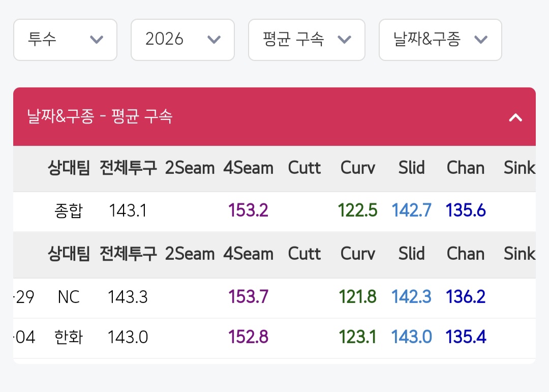Click the 한화 opponent team cell
This screenshot has width=549, height=392.
tap(69, 337)
